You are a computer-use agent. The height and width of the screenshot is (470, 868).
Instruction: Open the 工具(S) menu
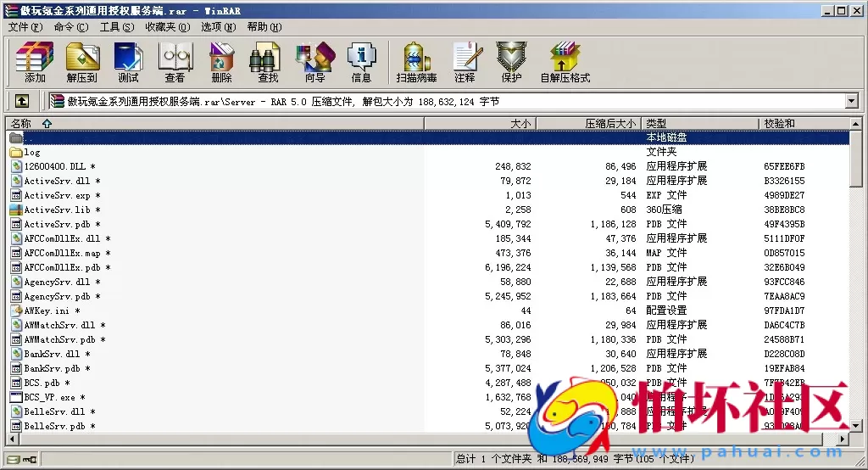pos(117,27)
